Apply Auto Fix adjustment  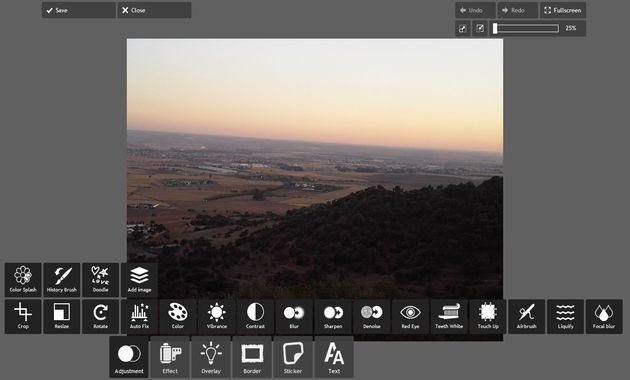pos(139,316)
